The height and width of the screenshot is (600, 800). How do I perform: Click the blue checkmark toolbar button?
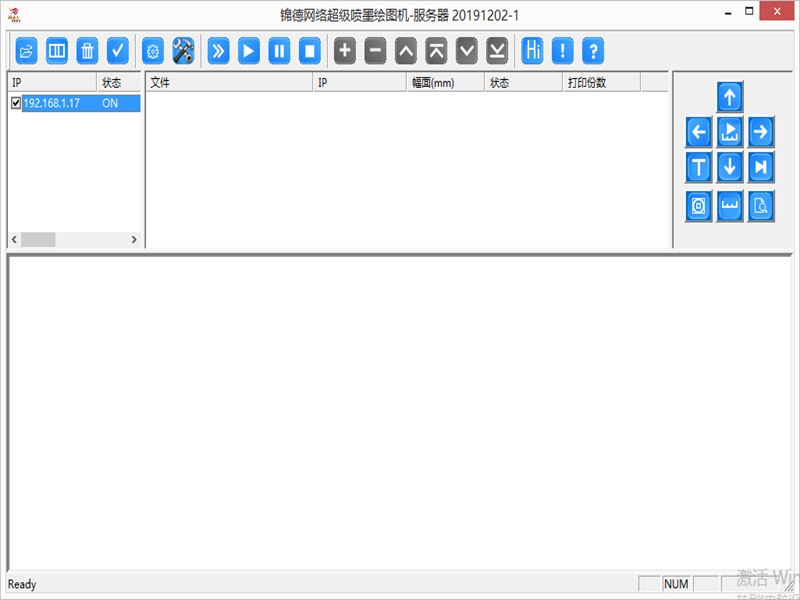click(118, 50)
